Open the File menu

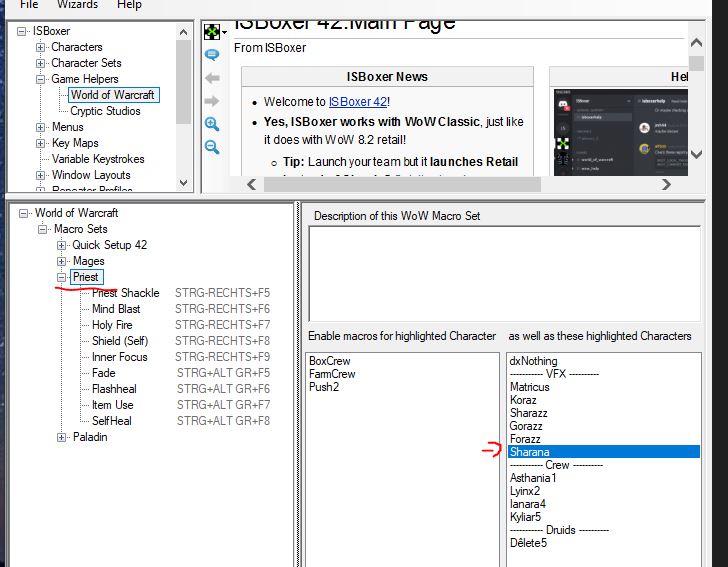click(x=29, y=4)
